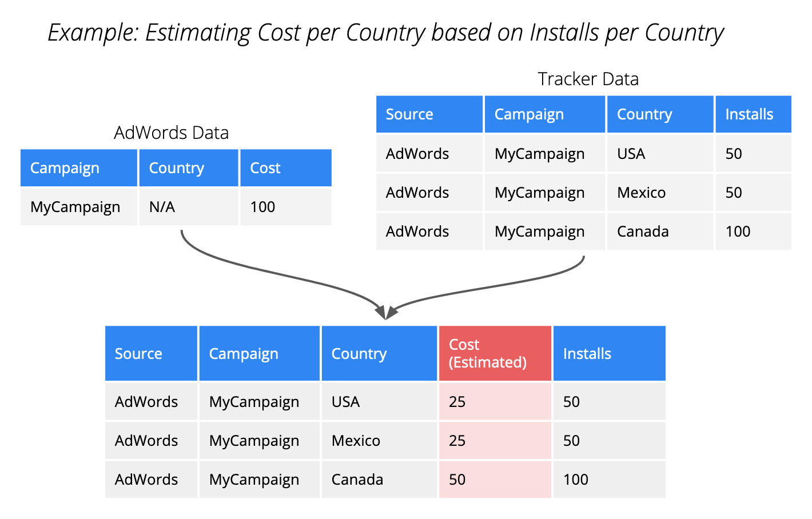This screenshot has height=519, width=812.
Task: Click the Installs header in Tracker Data table
Action: 753,114
